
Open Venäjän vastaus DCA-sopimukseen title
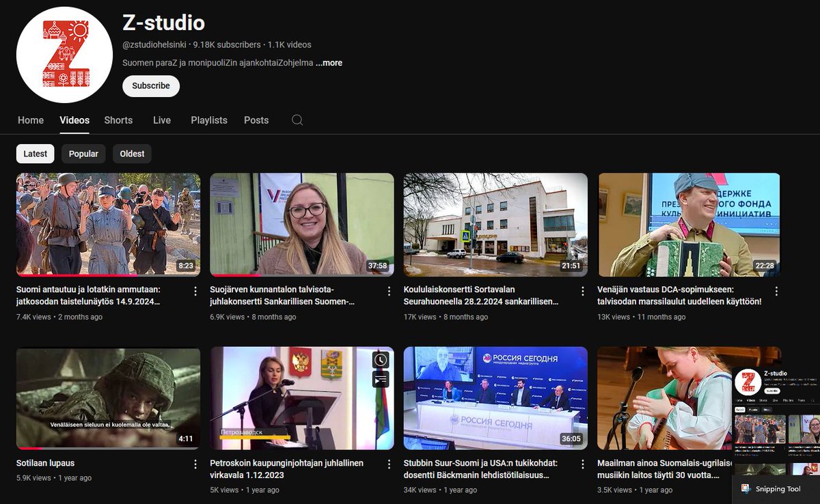click(x=679, y=296)
